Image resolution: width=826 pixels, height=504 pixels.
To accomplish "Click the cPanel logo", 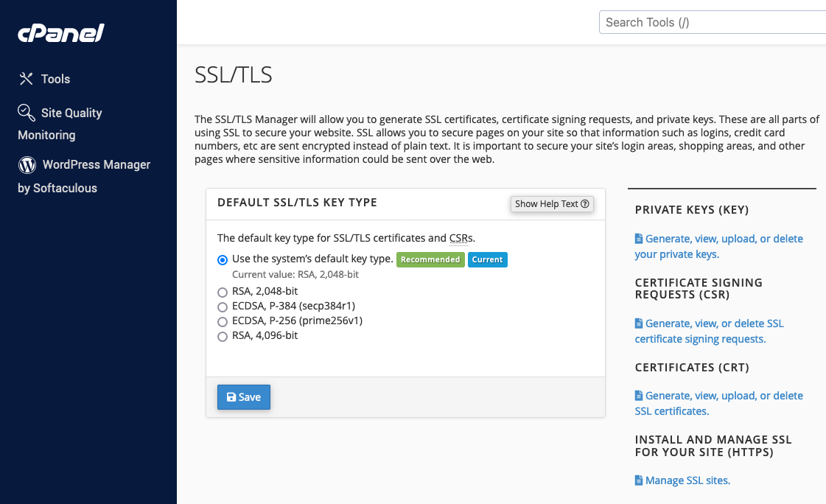I will click(x=61, y=32).
